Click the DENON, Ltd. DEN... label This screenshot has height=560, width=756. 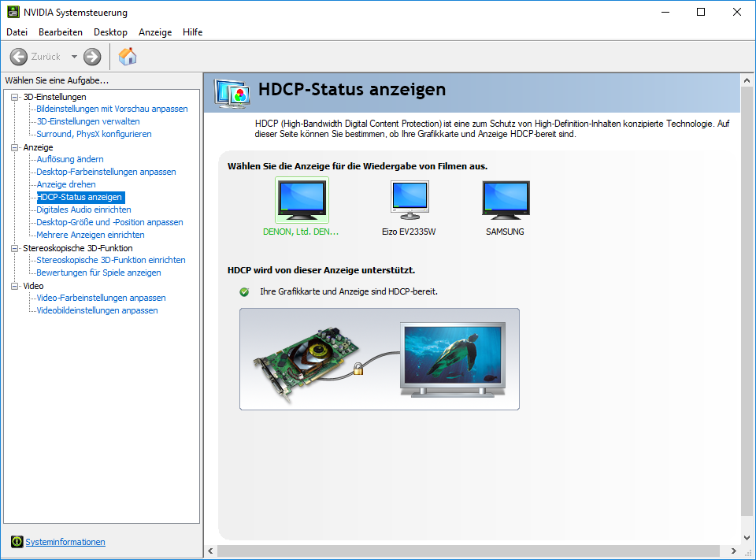301,232
